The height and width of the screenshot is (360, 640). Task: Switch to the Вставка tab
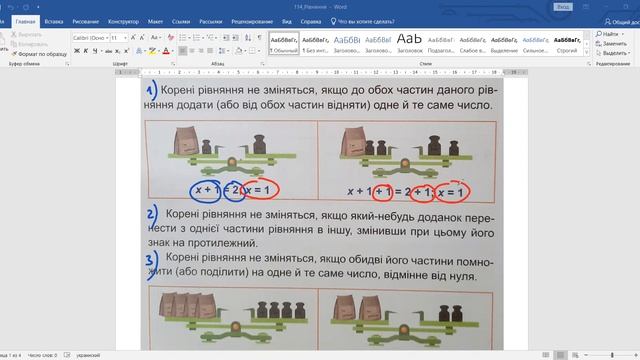pos(54,22)
